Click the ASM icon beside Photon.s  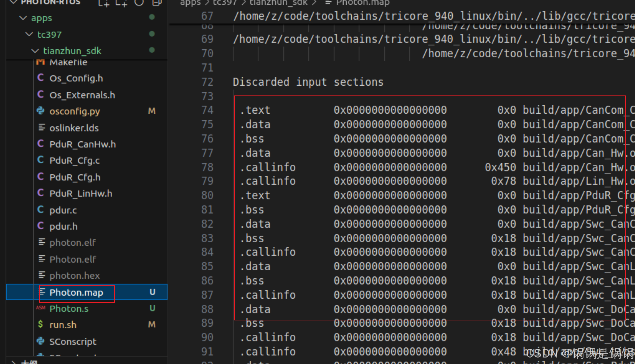click(40, 308)
